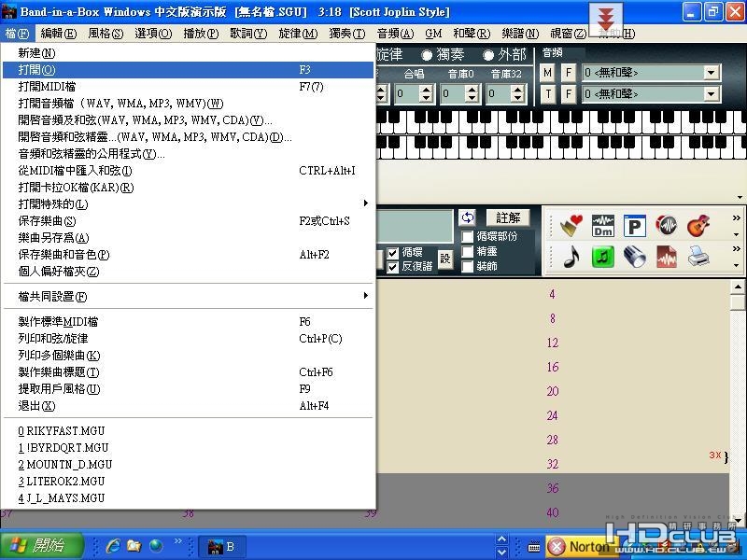747x560 pixels.
Task: Click the globe icon in quick launch
Action: (x=155, y=546)
